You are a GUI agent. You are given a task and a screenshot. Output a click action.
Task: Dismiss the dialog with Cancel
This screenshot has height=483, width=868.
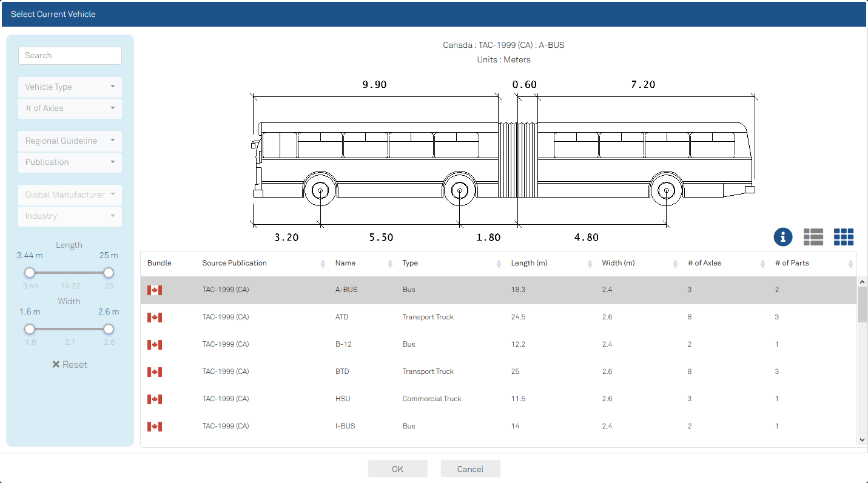470,468
